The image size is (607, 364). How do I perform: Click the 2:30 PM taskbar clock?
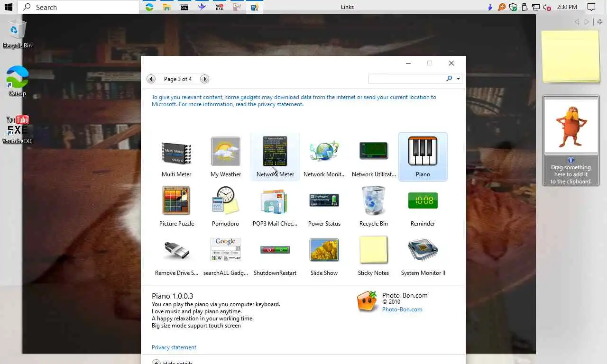567,7
